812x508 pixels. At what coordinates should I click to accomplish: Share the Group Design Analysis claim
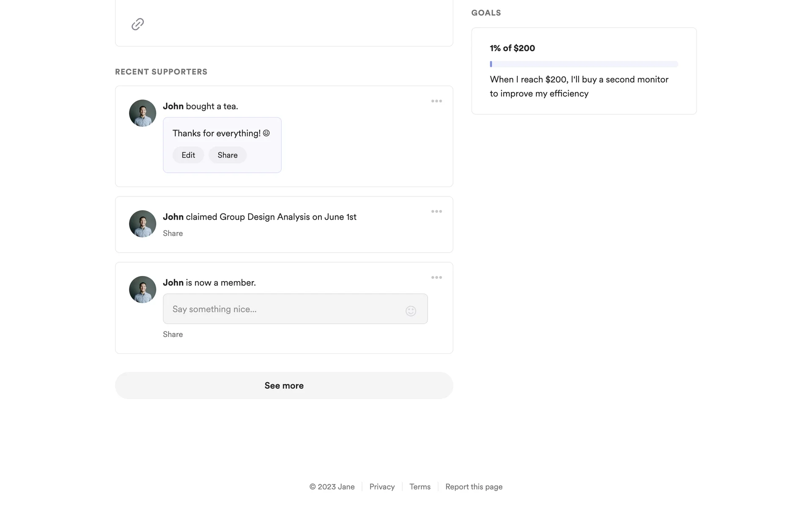pos(173,233)
